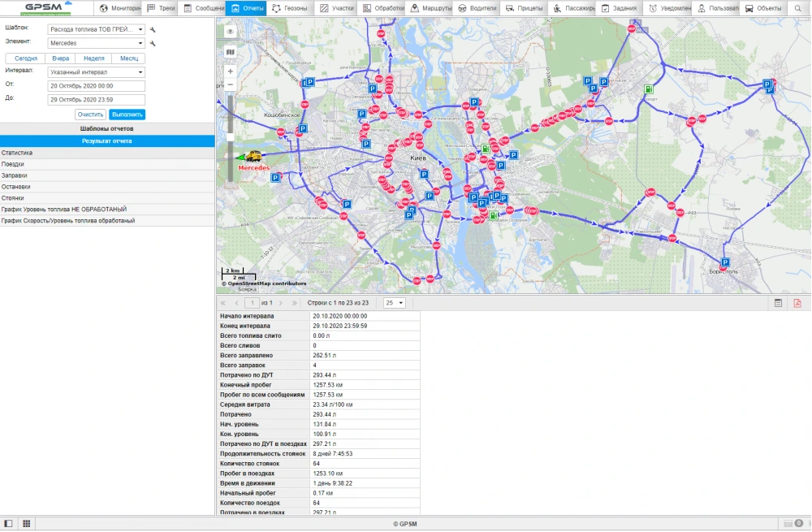Expand the Интервал dropdown
The image size is (812, 532).
[96, 72]
